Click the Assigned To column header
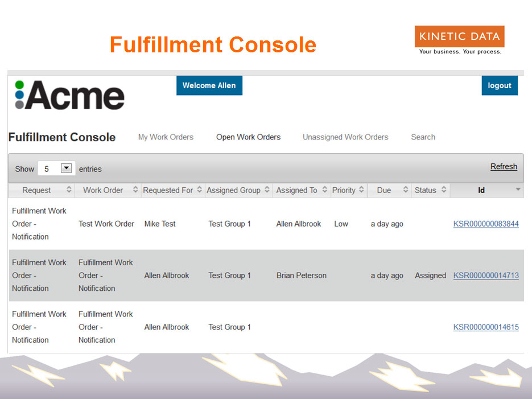Viewport: 532px width, 399px height. [302, 190]
